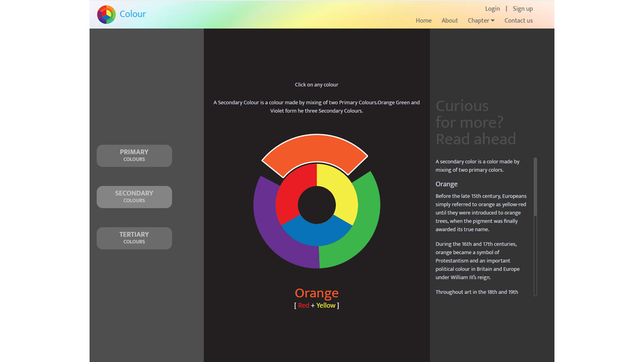Select the Secondary Colours button
Screen dimensions: 644x362
pos(134,197)
